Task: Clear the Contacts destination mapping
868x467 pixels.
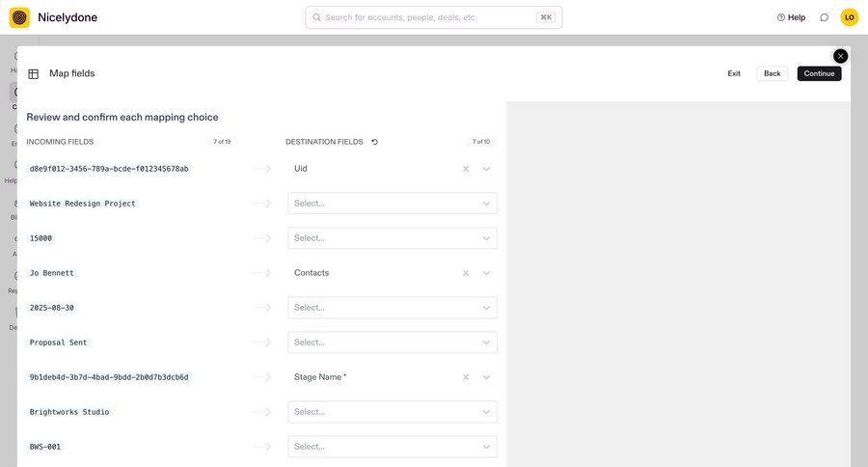Action: pyautogui.click(x=466, y=273)
